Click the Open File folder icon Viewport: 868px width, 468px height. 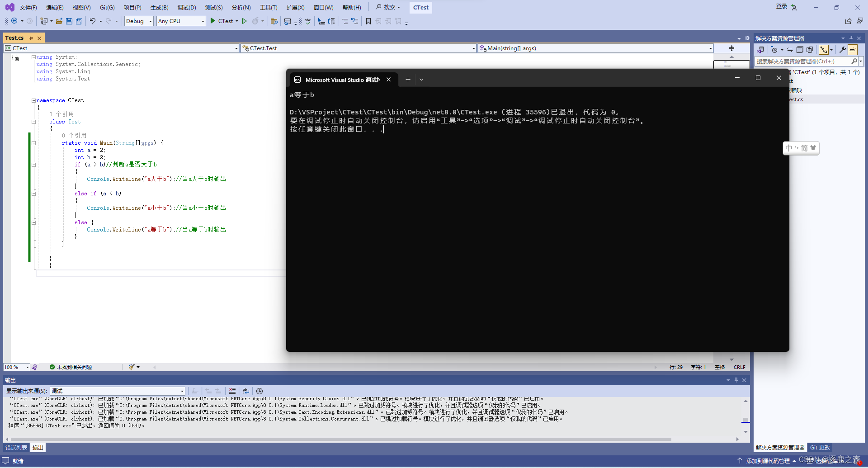tap(59, 21)
